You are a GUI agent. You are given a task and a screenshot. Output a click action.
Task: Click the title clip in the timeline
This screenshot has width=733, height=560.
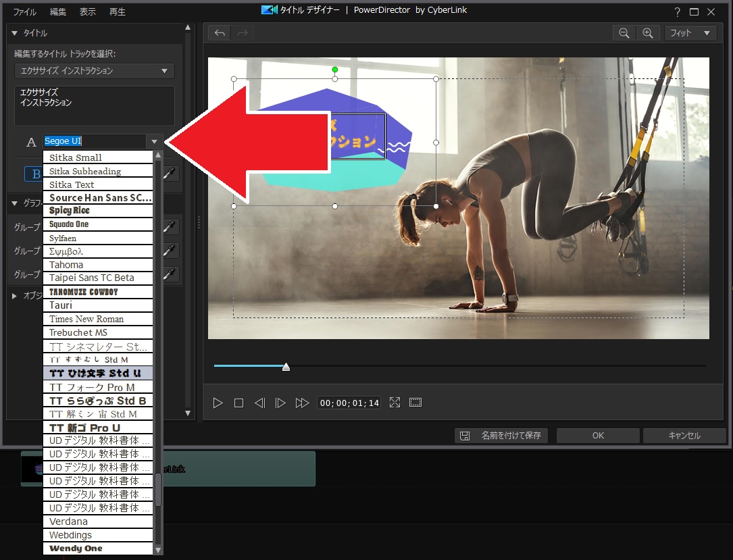[x=168, y=468]
